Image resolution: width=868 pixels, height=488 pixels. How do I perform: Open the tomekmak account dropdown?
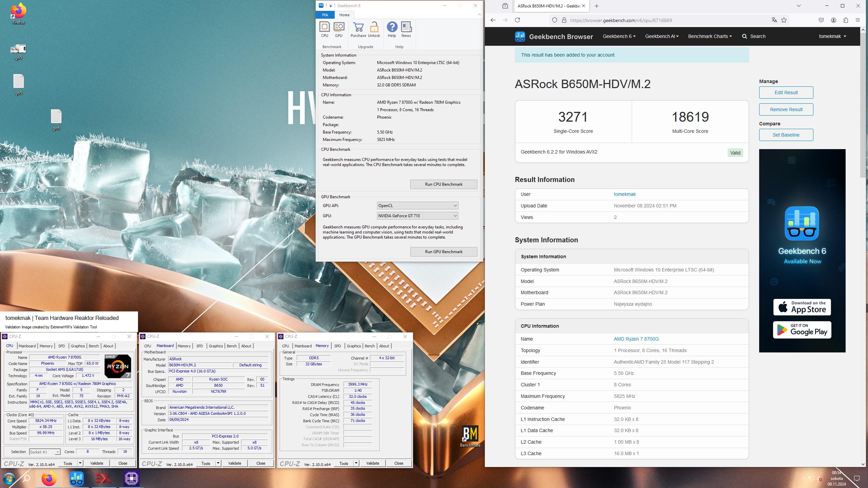click(x=832, y=36)
